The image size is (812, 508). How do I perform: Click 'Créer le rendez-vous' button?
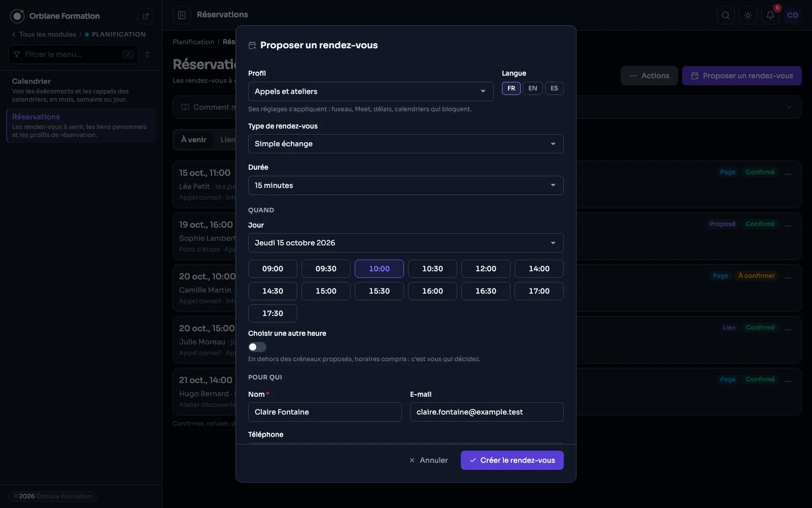point(512,460)
